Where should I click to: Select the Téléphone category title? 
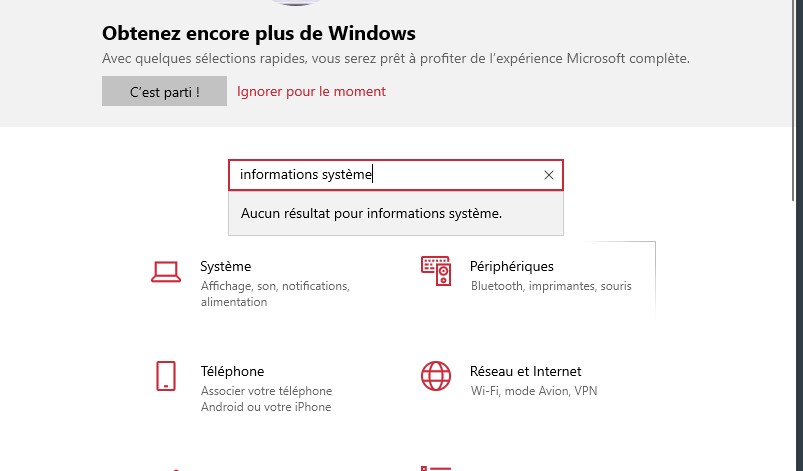[x=233, y=371]
